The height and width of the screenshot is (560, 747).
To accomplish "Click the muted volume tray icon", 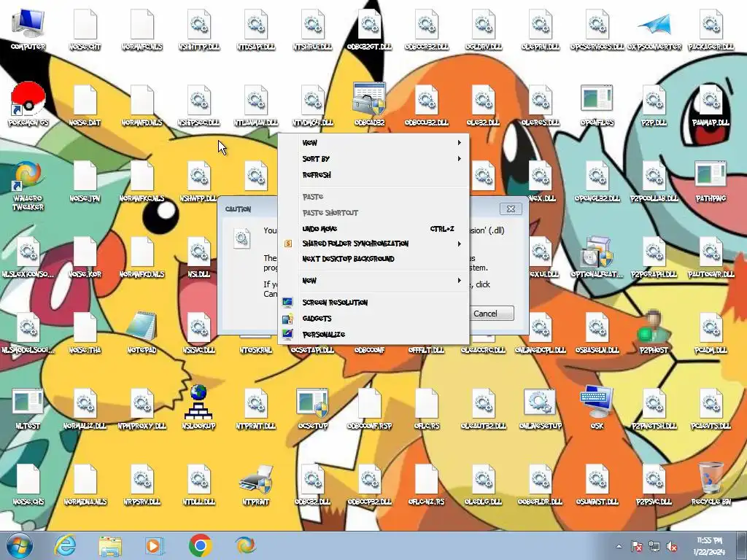I will (672, 547).
